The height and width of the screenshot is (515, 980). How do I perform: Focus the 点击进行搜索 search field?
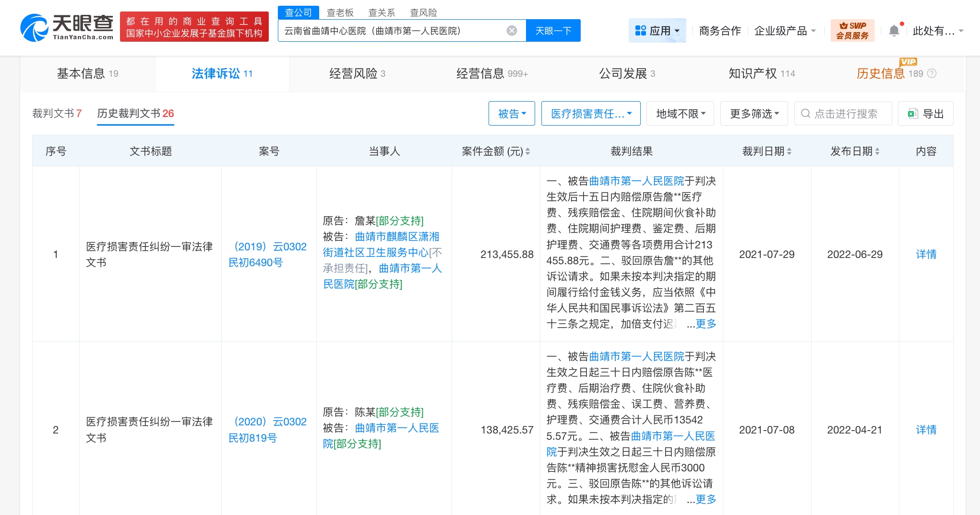(843, 114)
